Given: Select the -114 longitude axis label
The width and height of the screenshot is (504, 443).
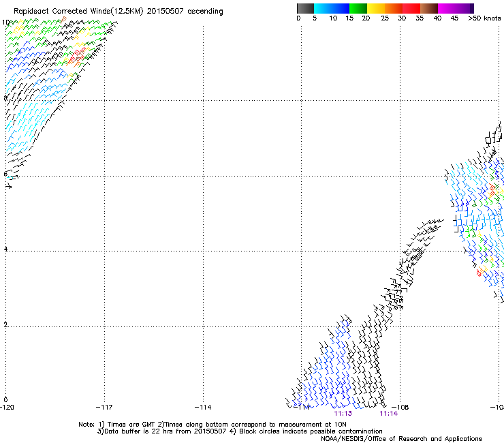Looking at the screenshot, I should pos(203,408).
